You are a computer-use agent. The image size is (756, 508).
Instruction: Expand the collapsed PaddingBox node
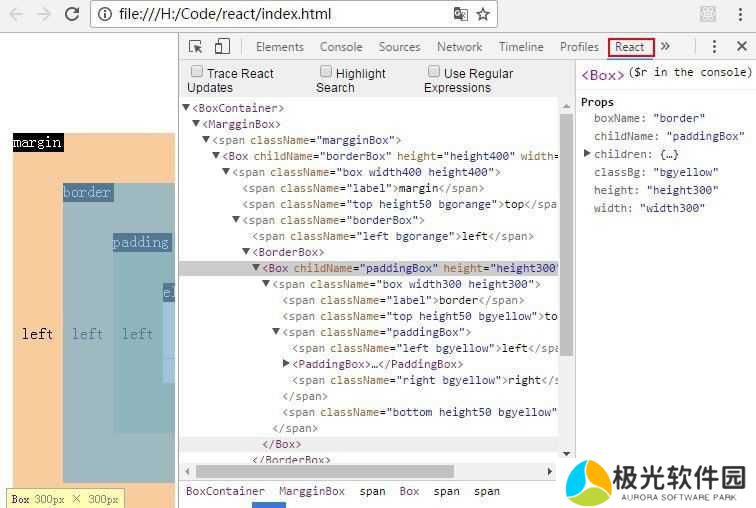pos(287,364)
